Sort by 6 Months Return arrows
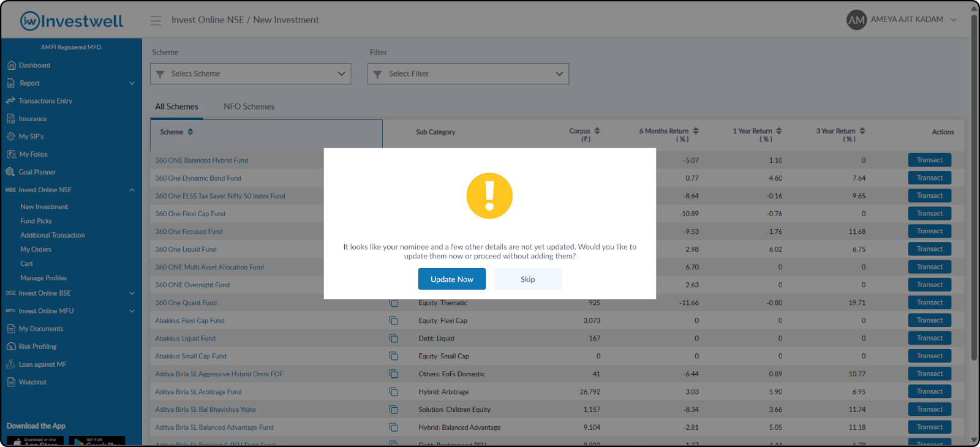980x447 pixels. [x=696, y=131]
